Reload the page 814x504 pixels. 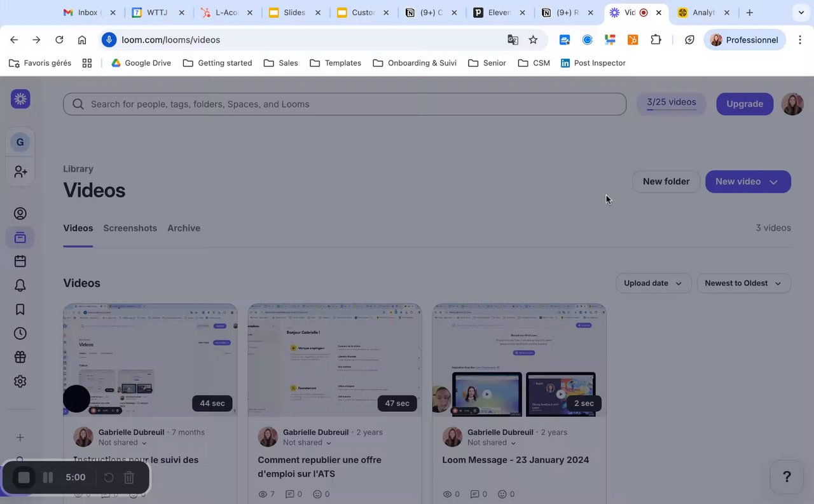click(59, 40)
